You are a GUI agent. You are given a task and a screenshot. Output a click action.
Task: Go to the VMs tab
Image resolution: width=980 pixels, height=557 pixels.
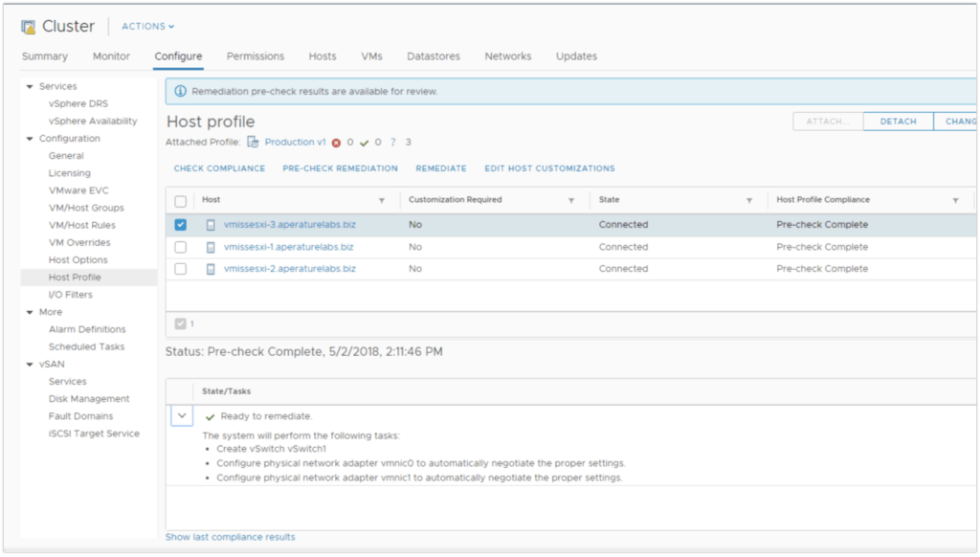point(371,56)
